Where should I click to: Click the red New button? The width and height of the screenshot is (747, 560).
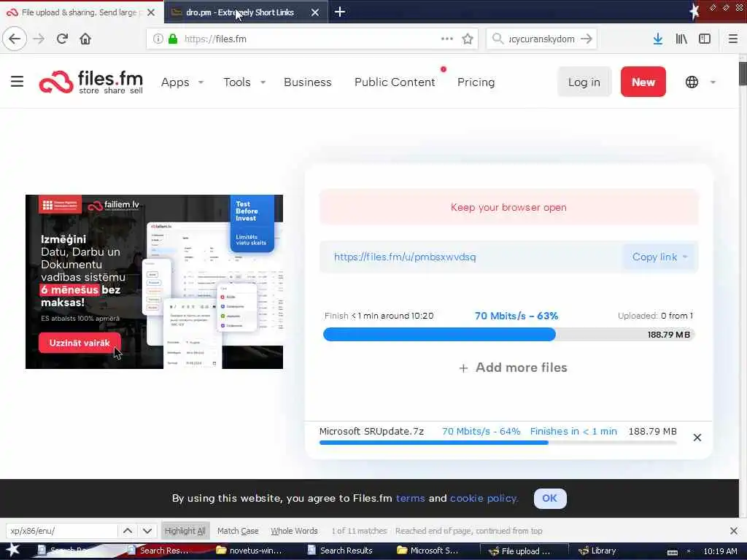(x=643, y=82)
